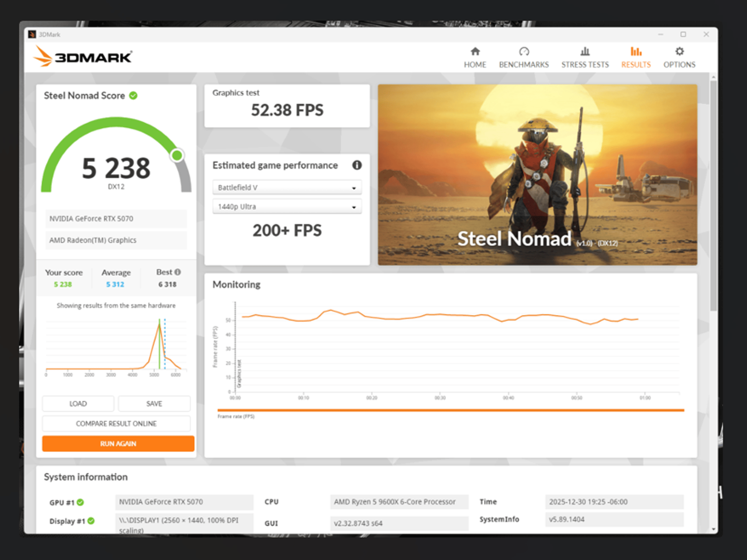The height and width of the screenshot is (560, 747).
Task: Click the large 5 238 gauge score
Action: [x=116, y=168]
